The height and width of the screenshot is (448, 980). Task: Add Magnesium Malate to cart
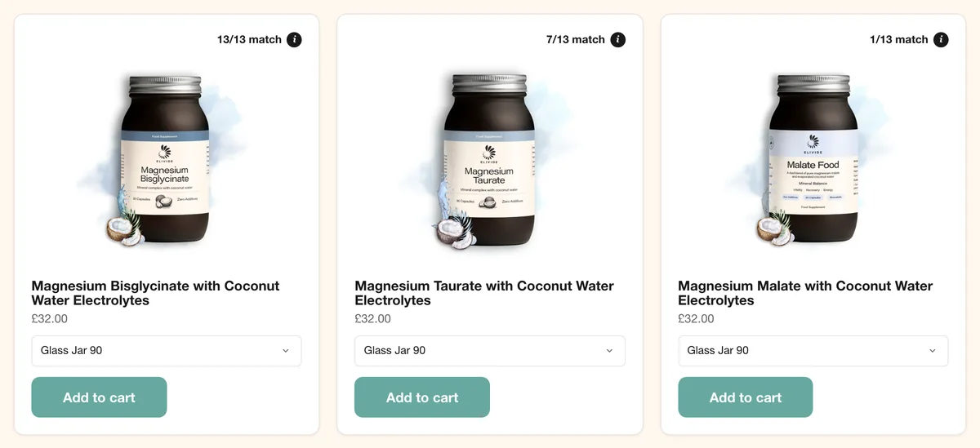(x=746, y=397)
